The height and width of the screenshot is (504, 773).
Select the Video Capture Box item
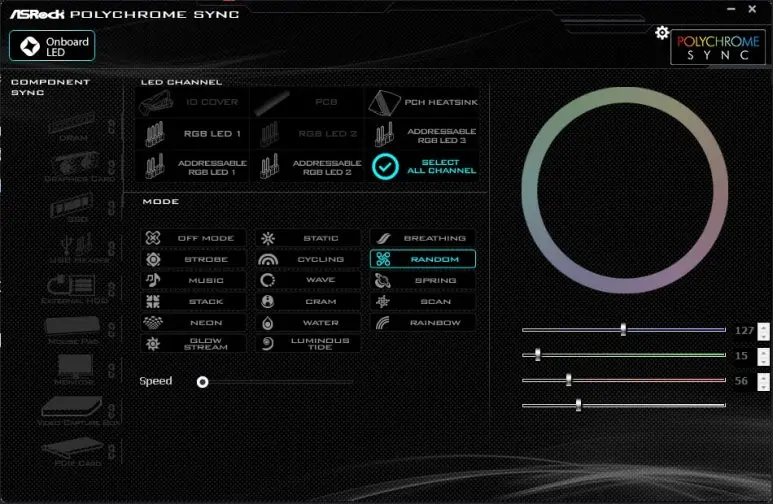[78, 412]
